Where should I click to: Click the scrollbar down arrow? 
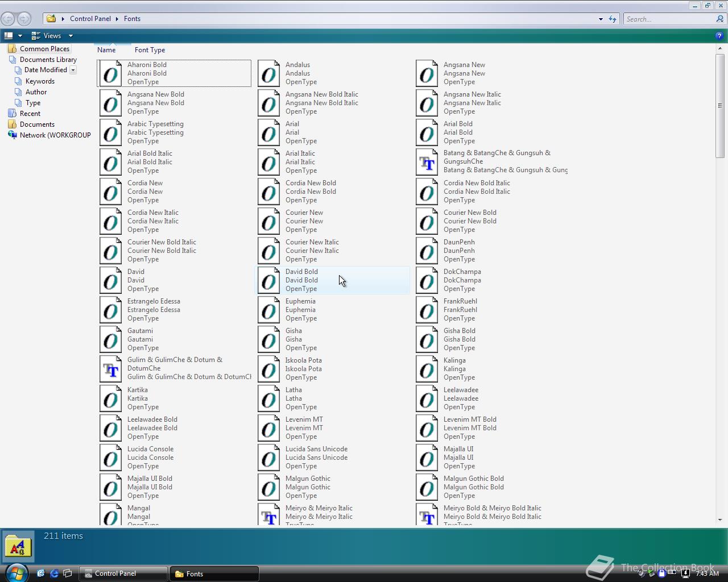(720, 519)
